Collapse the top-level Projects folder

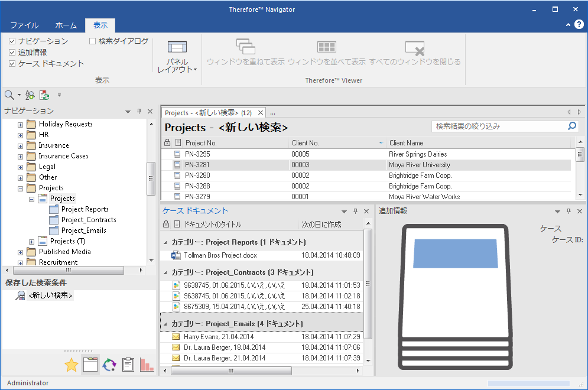coord(20,188)
